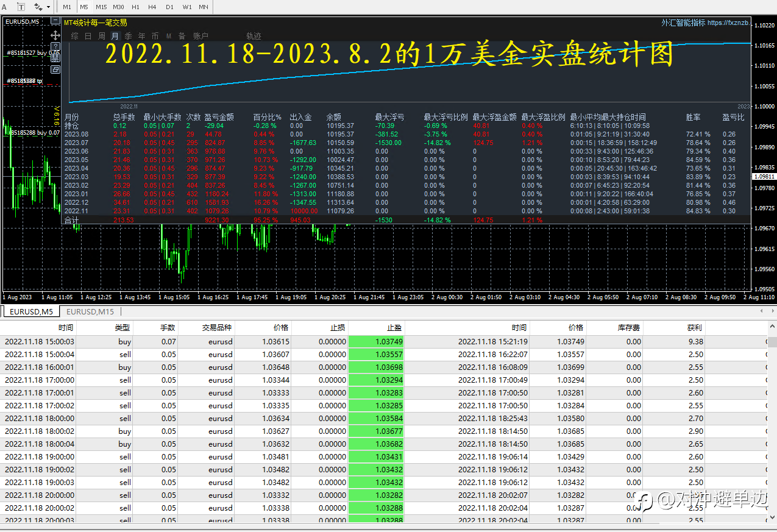Click the 2023.02 month row
Screen dimensions: 777x532
(405, 185)
